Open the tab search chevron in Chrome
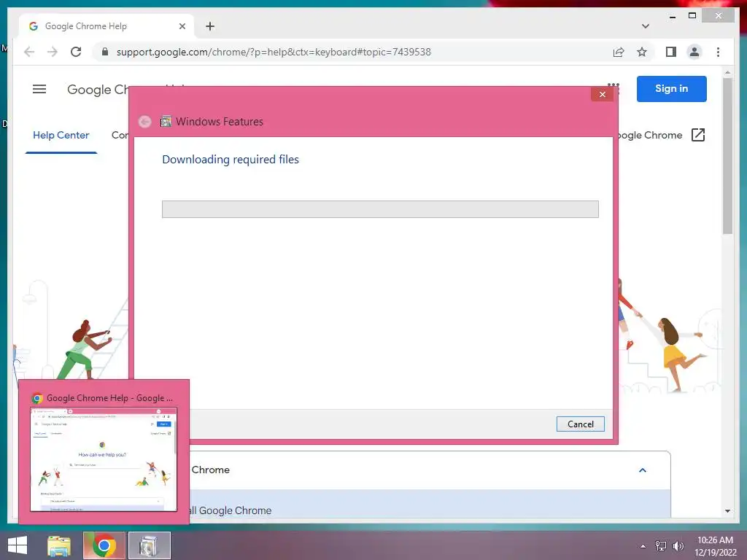The height and width of the screenshot is (560, 747). pos(646,26)
